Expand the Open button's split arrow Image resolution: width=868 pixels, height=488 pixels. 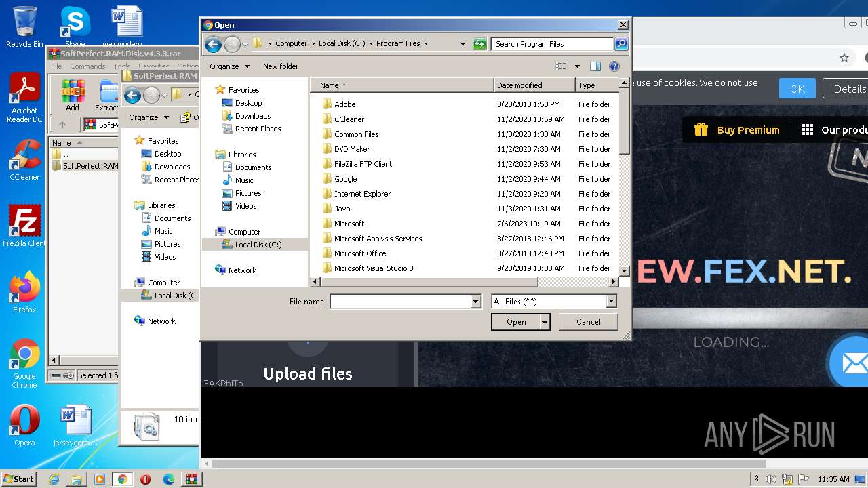coord(545,322)
